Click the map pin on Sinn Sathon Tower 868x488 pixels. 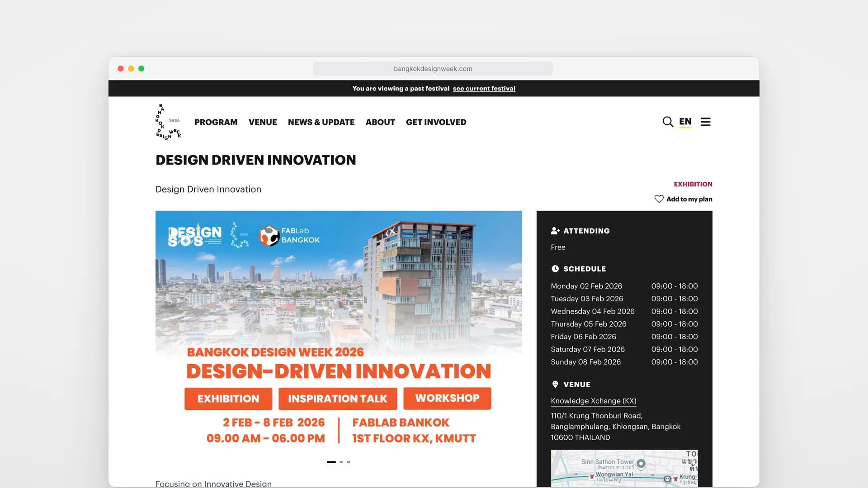click(x=641, y=464)
